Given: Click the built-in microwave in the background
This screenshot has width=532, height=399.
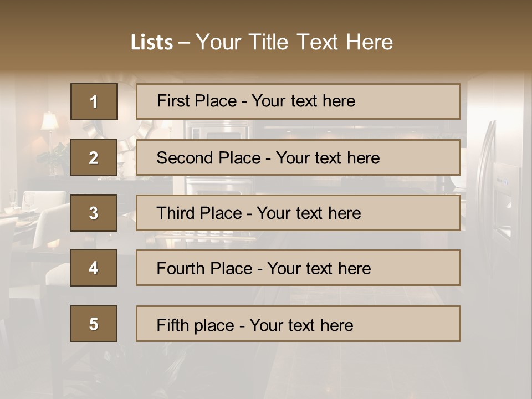Looking at the screenshot, I should coord(216,131).
